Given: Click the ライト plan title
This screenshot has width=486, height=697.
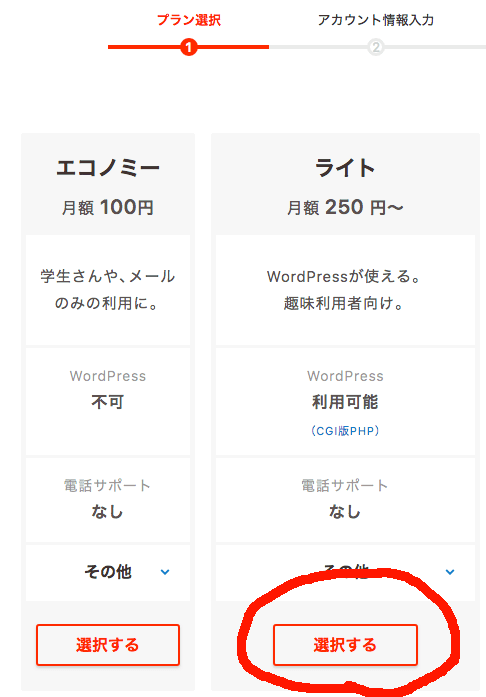Looking at the screenshot, I should point(345,168).
